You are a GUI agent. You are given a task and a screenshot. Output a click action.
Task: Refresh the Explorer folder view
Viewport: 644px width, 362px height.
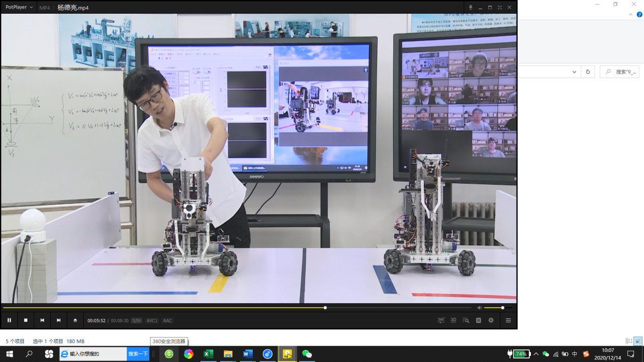point(588,72)
